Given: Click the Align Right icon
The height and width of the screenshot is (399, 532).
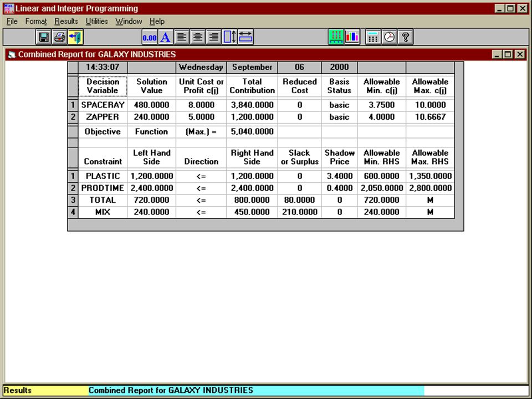Looking at the screenshot, I should click(213, 37).
